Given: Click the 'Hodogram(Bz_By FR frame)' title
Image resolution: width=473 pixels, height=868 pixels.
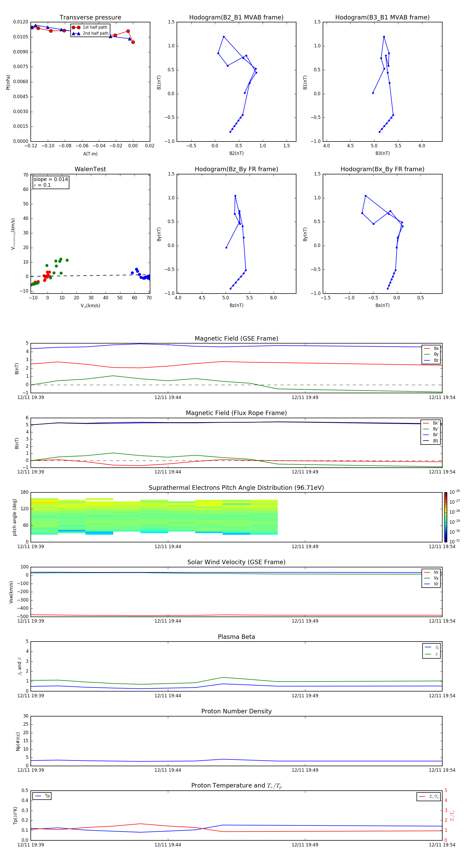Looking at the screenshot, I should [x=236, y=169].
